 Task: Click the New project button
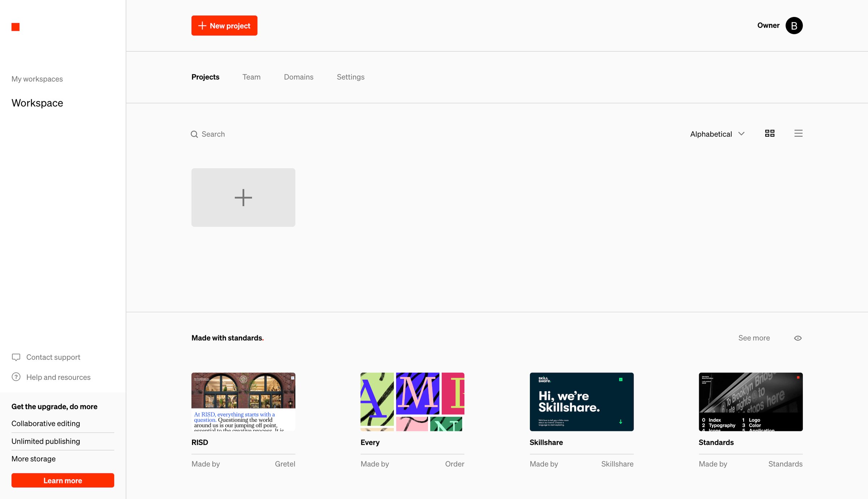coord(224,26)
